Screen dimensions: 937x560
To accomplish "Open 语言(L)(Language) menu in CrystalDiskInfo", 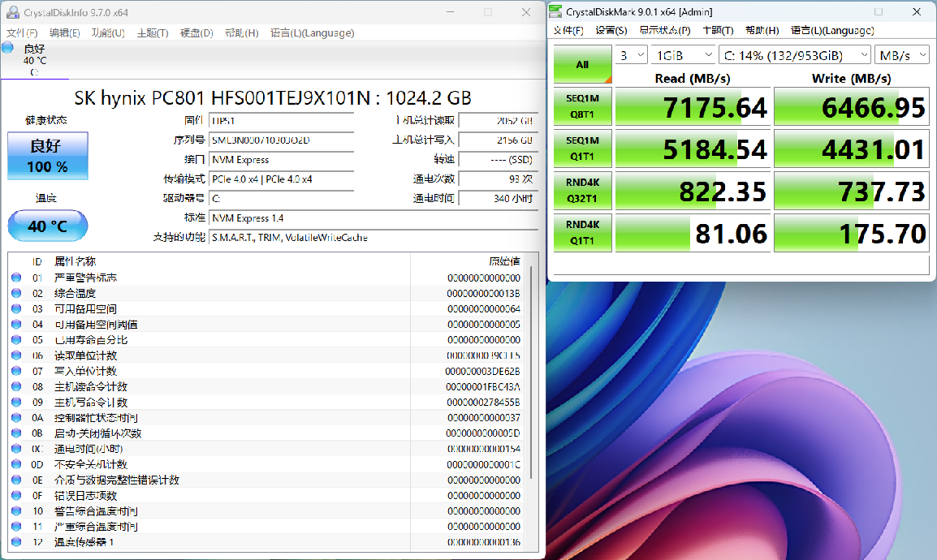I will [312, 32].
